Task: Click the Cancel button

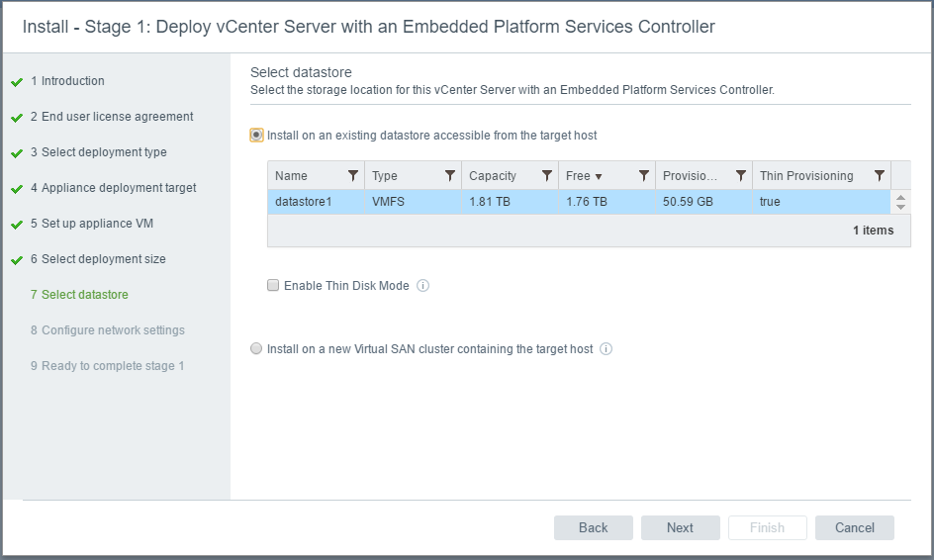Action: click(855, 527)
